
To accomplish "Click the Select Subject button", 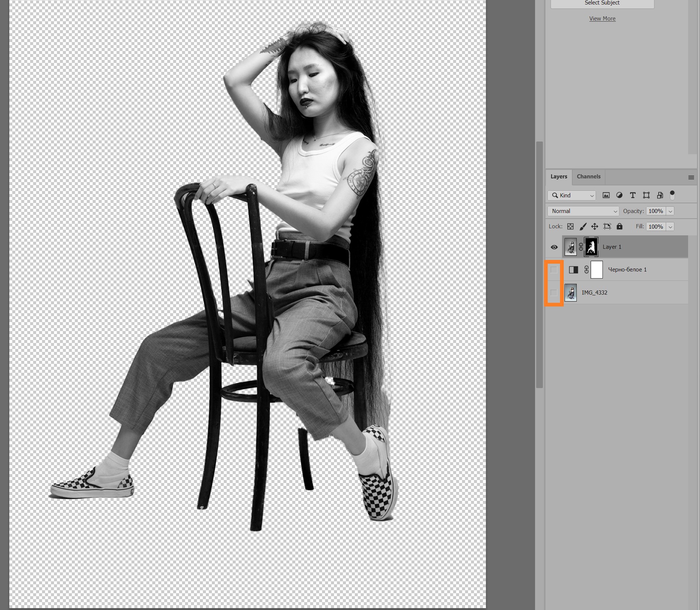I will pos(602,3).
